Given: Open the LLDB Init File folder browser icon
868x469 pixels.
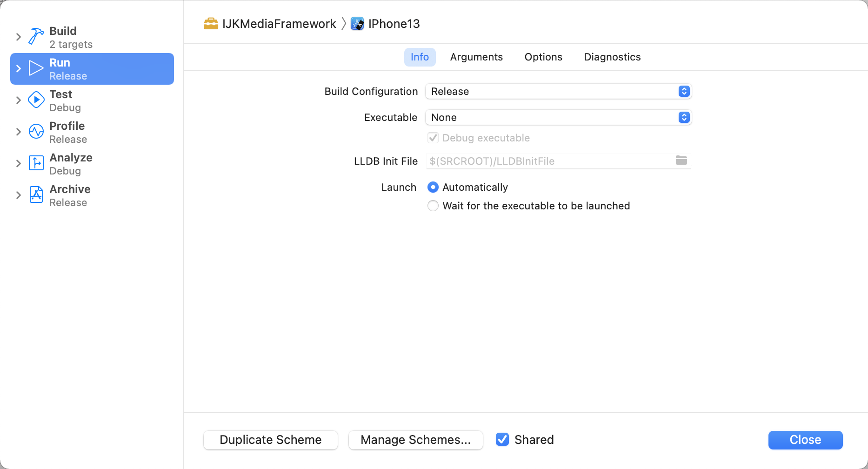Looking at the screenshot, I should tap(681, 161).
